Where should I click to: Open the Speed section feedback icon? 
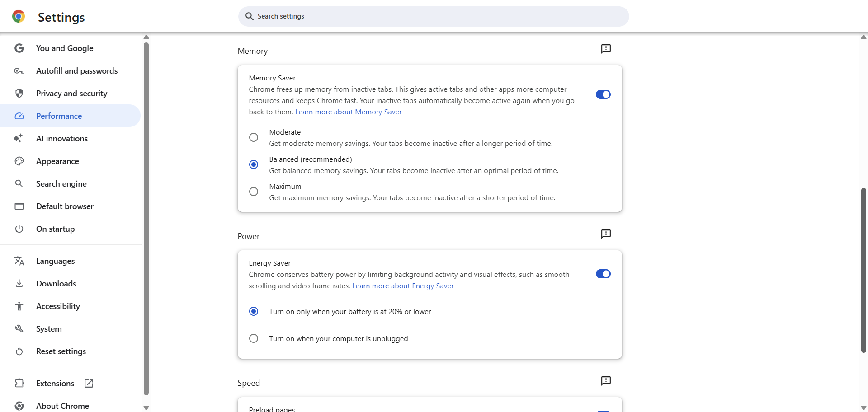[606, 381]
